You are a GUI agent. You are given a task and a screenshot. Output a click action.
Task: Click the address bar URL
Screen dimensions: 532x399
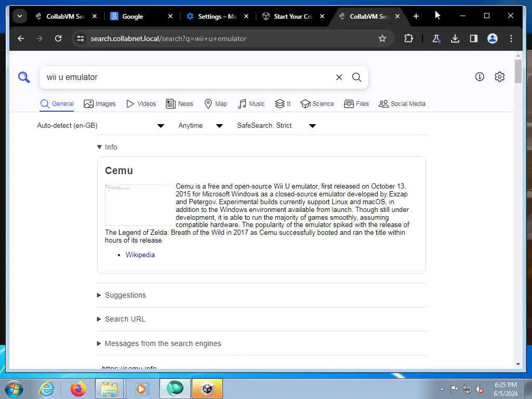(168, 38)
